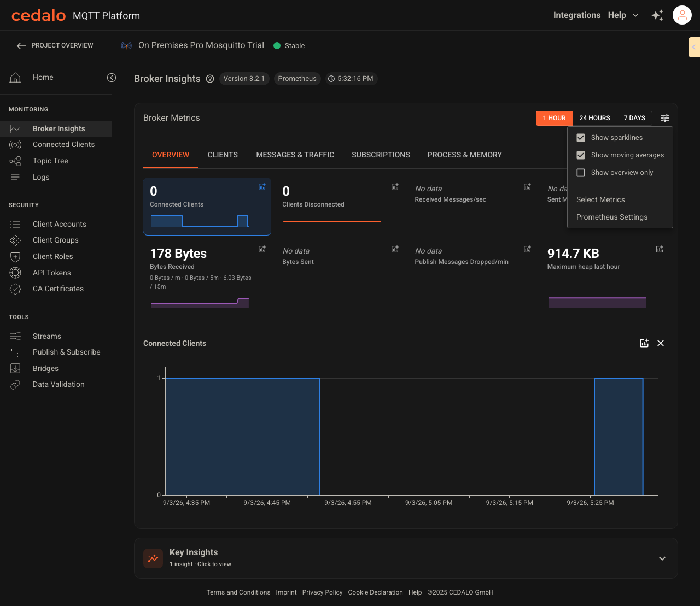Image resolution: width=700 pixels, height=606 pixels.
Task: Click the Connected Clients signal icon
Action: [x=15, y=145]
